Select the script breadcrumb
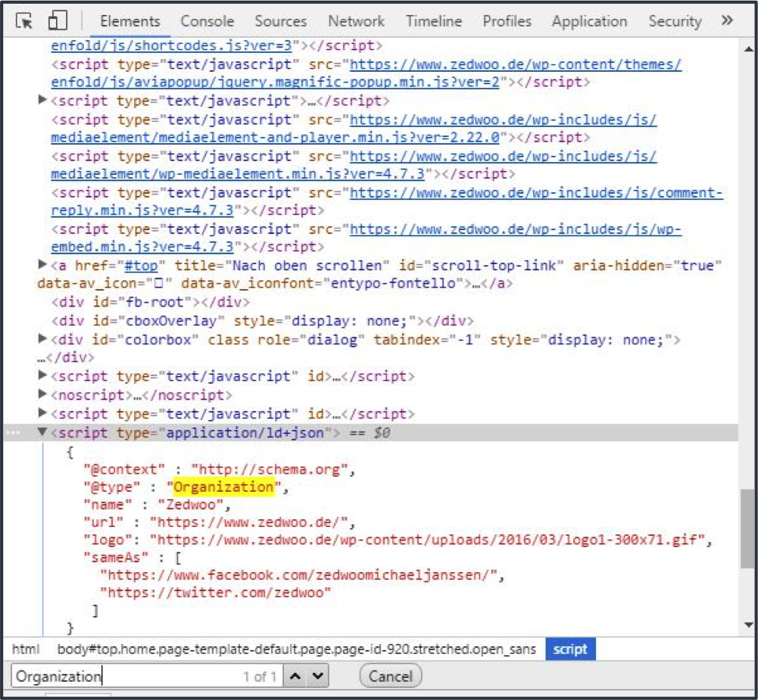 point(570,649)
